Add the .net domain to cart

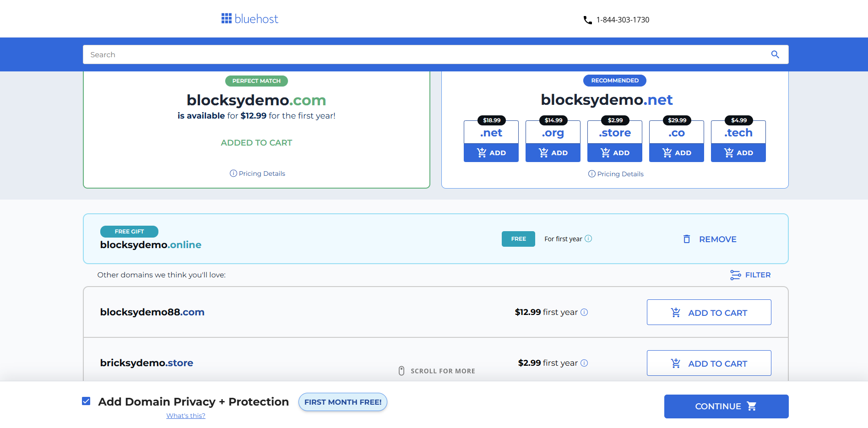(491, 153)
